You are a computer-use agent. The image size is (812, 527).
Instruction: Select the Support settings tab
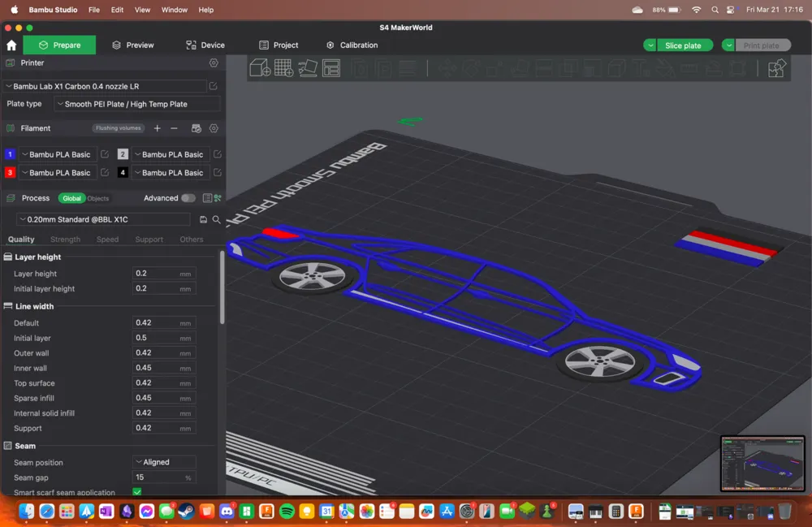coord(149,240)
